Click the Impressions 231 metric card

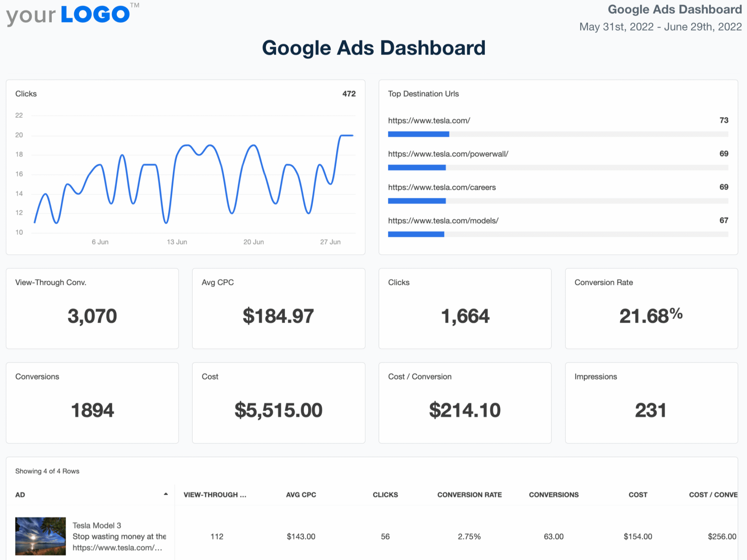click(x=651, y=402)
